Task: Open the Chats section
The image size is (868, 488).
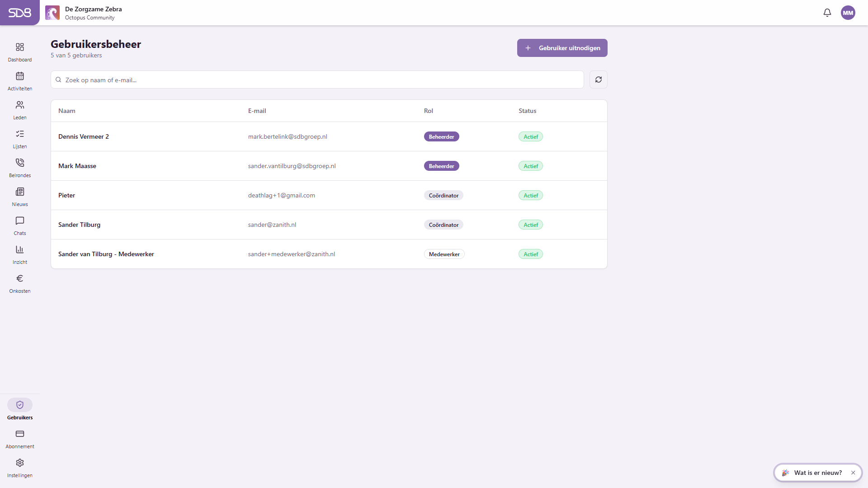Action: (20, 225)
